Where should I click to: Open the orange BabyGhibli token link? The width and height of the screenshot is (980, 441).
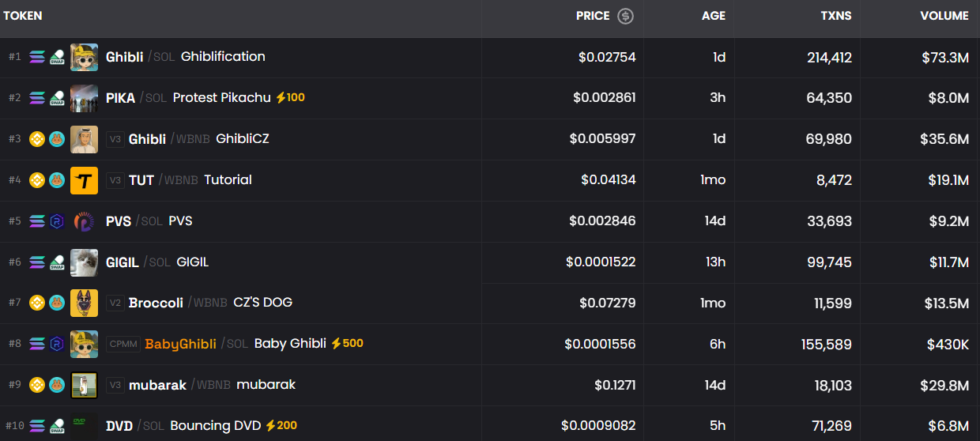(180, 344)
